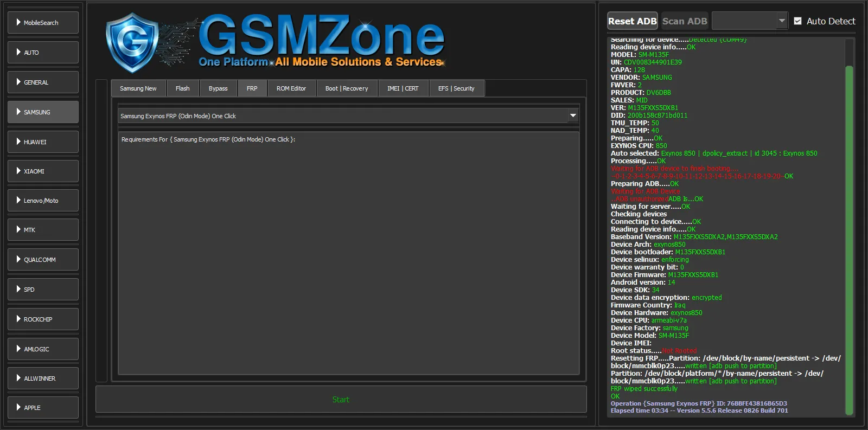The width and height of the screenshot is (868, 430).
Task: Open the AMLOGIC sidebar section
Action: pos(43,349)
